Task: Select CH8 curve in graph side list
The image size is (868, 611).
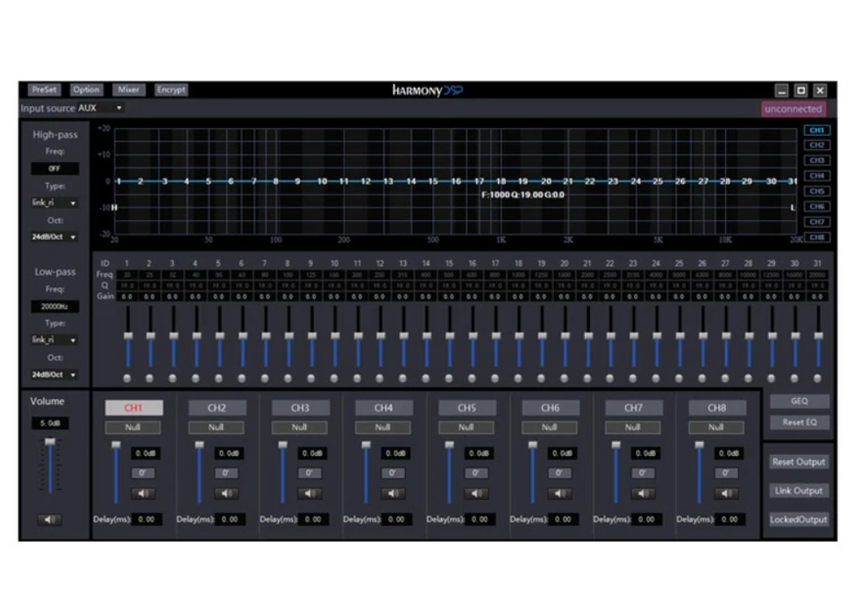Action: click(817, 238)
